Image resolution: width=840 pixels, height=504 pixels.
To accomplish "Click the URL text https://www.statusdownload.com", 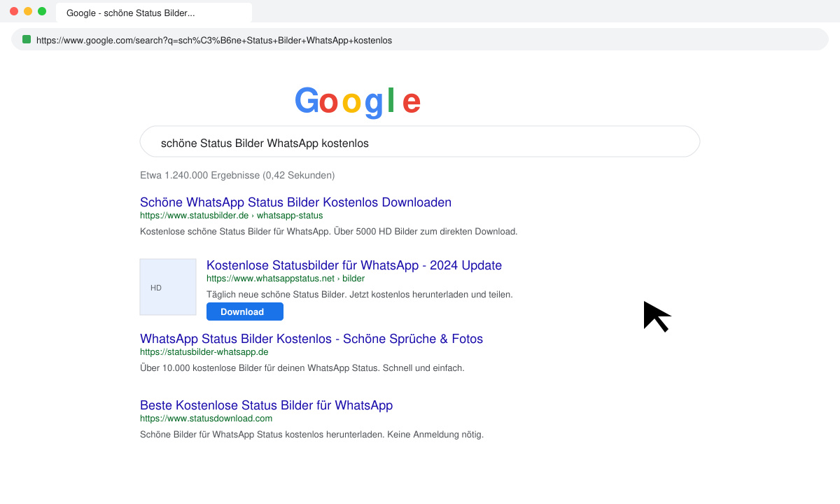I will point(206,419).
